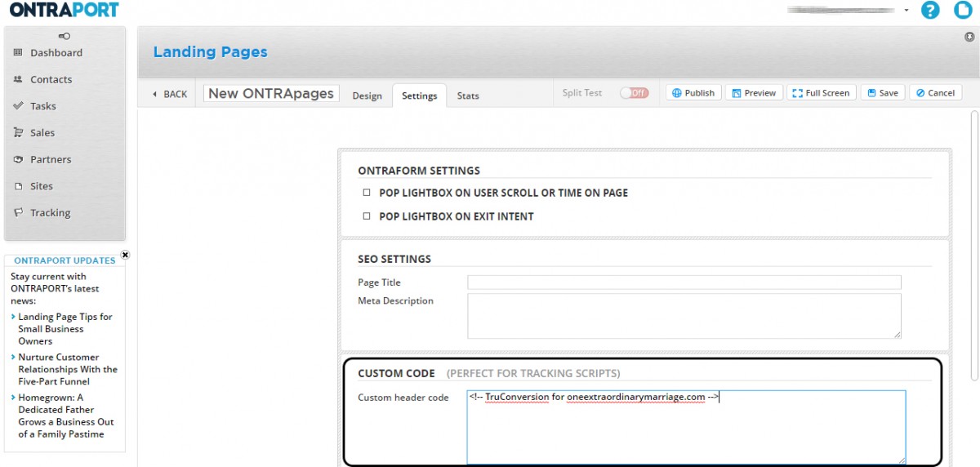
Task: Click the Custom header code text area
Action: click(686, 427)
